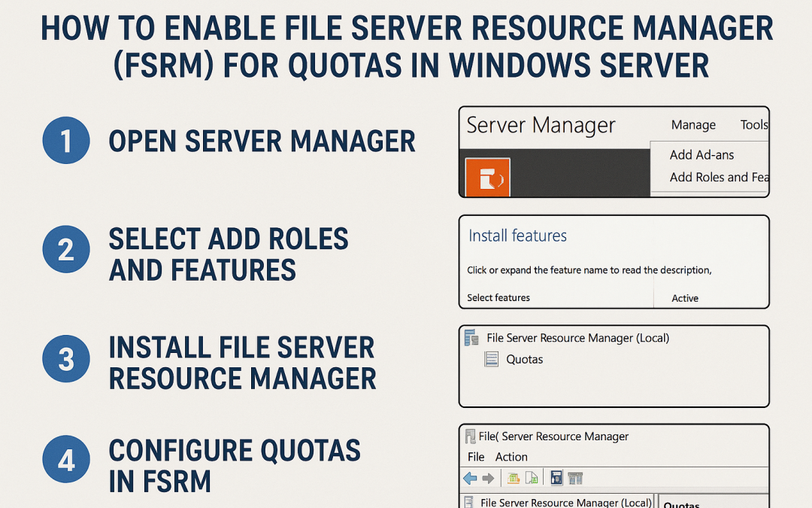Toggle the console tree icon in FSRM toolbar

tap(574, 477)
